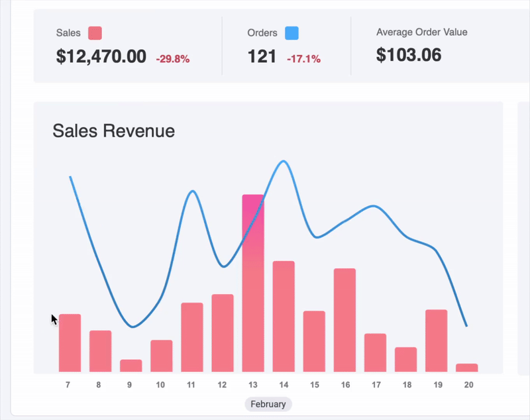Click the sales bar for day 10
This screenshot has height=420, width=530.
pos(161,356)
